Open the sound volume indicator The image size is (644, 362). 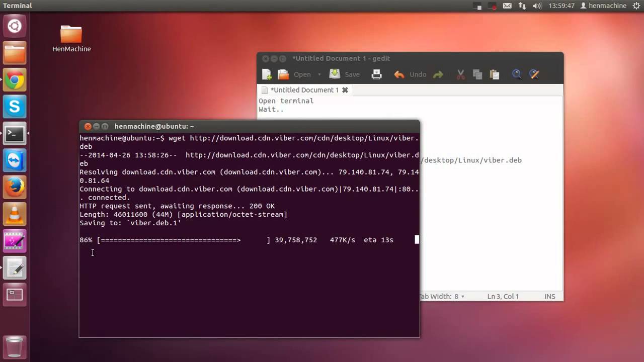tap(537, 6)
